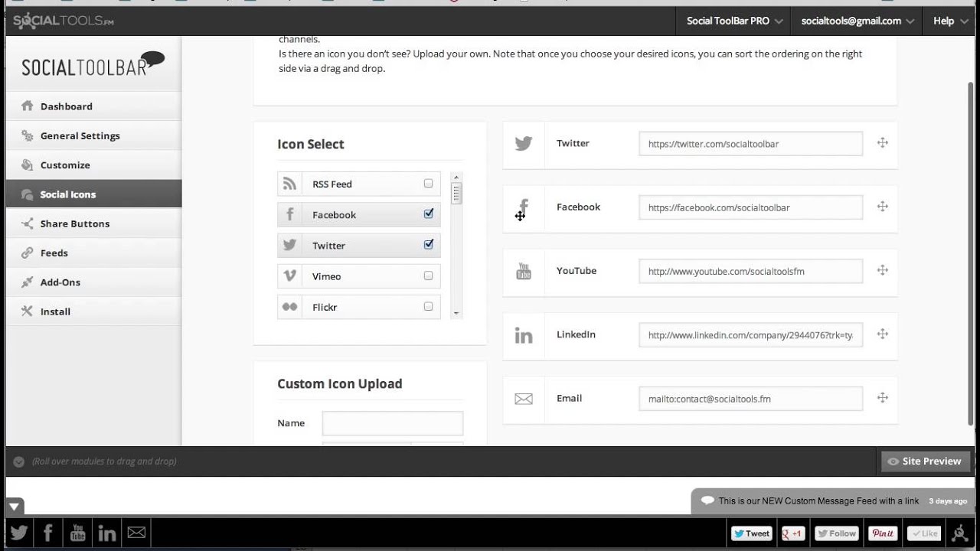Click the LinkedIn icon in the preview toolbar

coord(107,533)
